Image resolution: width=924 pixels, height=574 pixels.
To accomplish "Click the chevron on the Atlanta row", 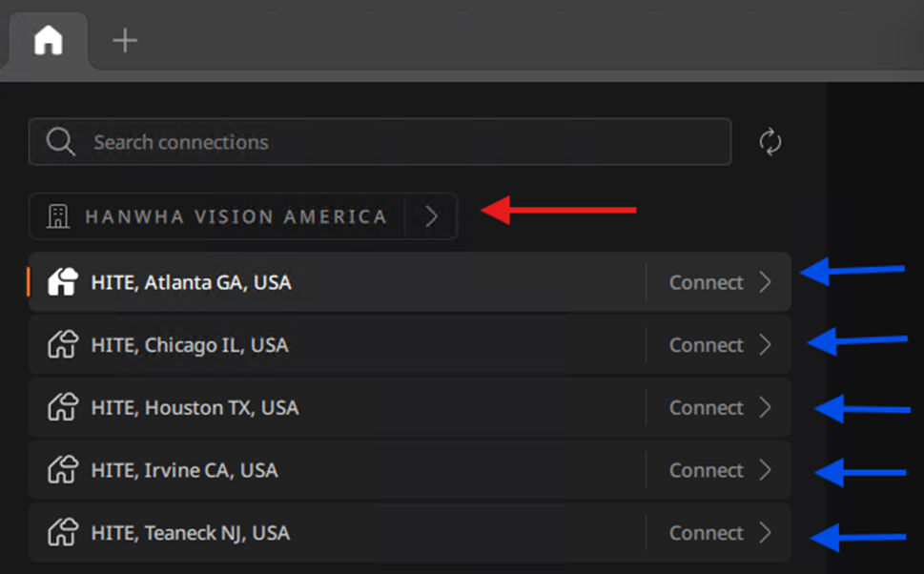I will 766,282.
